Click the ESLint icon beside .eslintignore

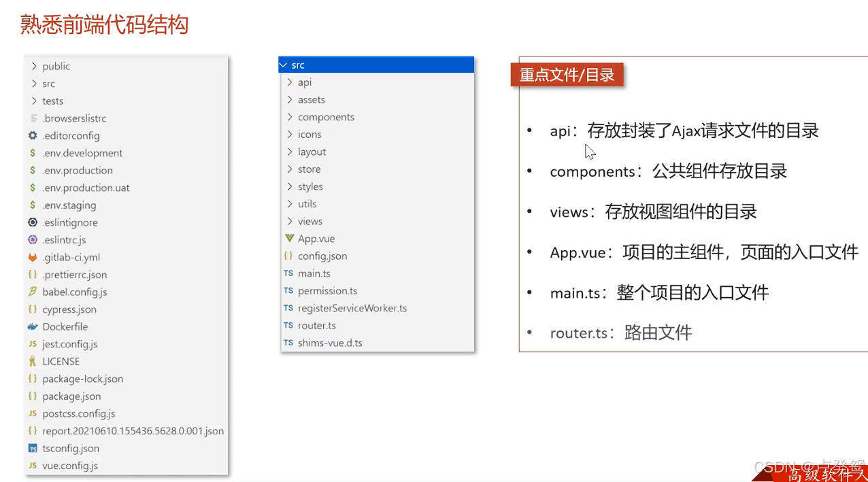coord(33,222)
